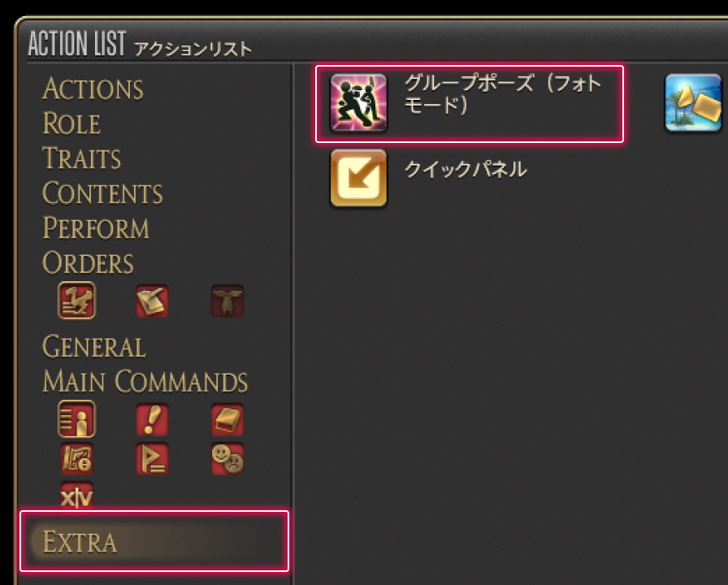Select the orange Quick Panel arrow icon
Image resolution: width=728 pixels, height=585 pixels.
pyautogui.click(x=358, y=178)
